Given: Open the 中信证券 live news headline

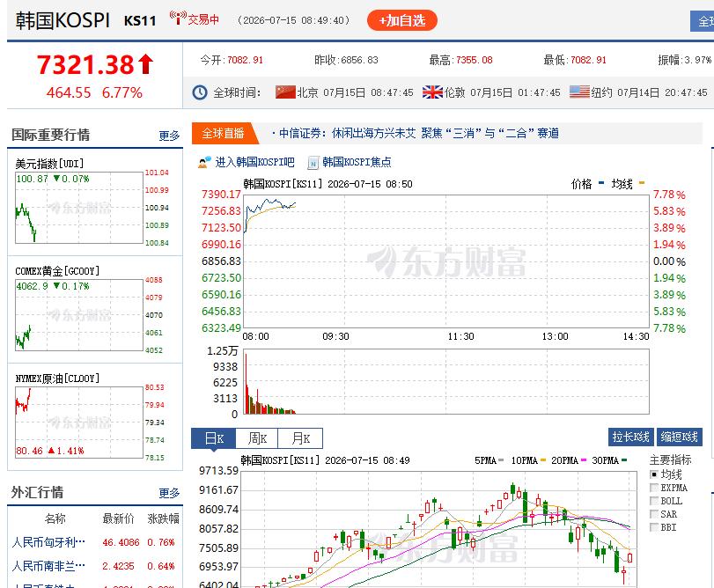Looking at the screenshot, I should (x=418, y=133).
